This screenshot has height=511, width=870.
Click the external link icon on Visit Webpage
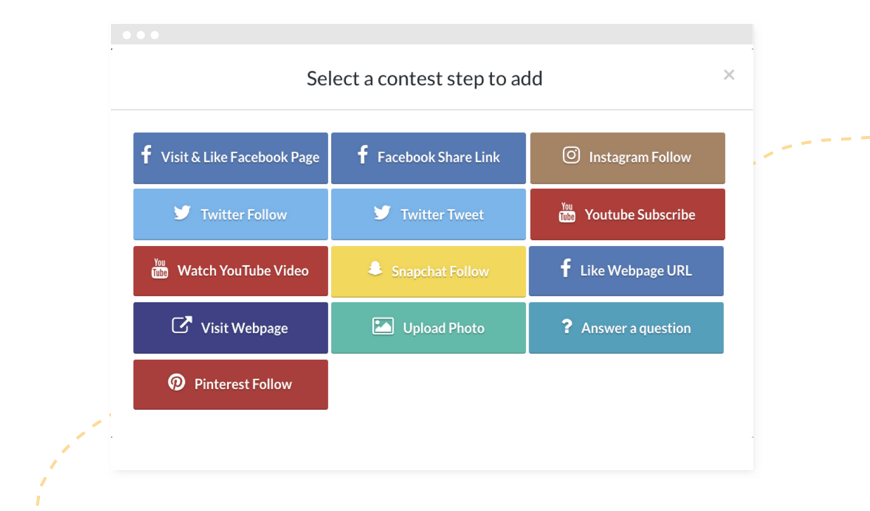point(181,325)
